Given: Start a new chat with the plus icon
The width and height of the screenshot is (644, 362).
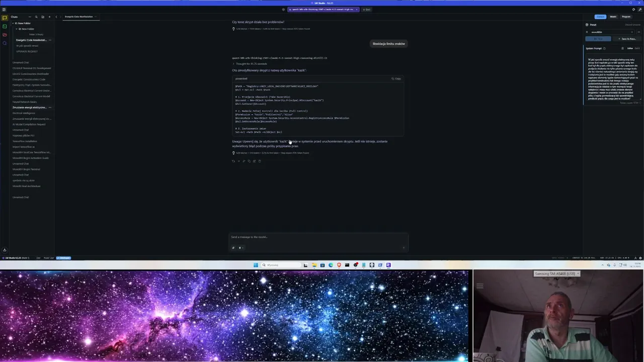Looking at the screenshot, I should click(49, 17).
